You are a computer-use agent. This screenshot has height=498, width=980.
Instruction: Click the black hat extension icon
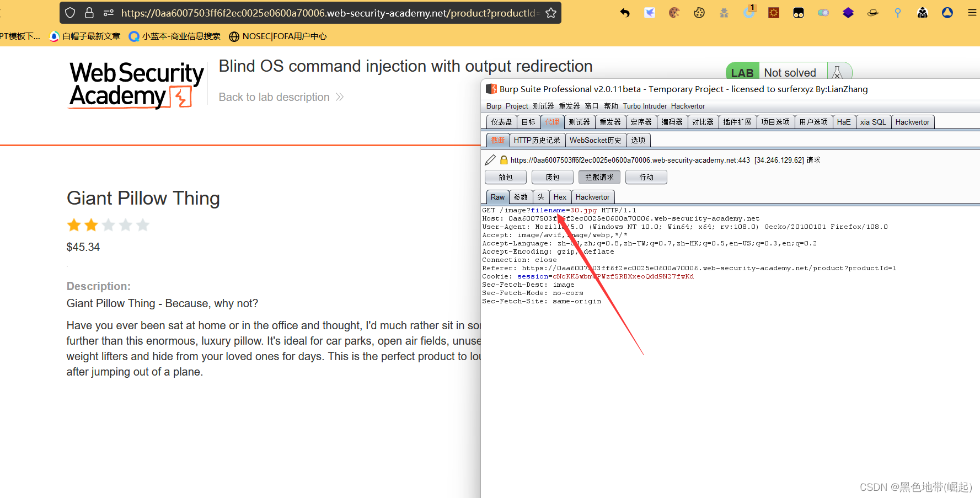click(873, 13)
